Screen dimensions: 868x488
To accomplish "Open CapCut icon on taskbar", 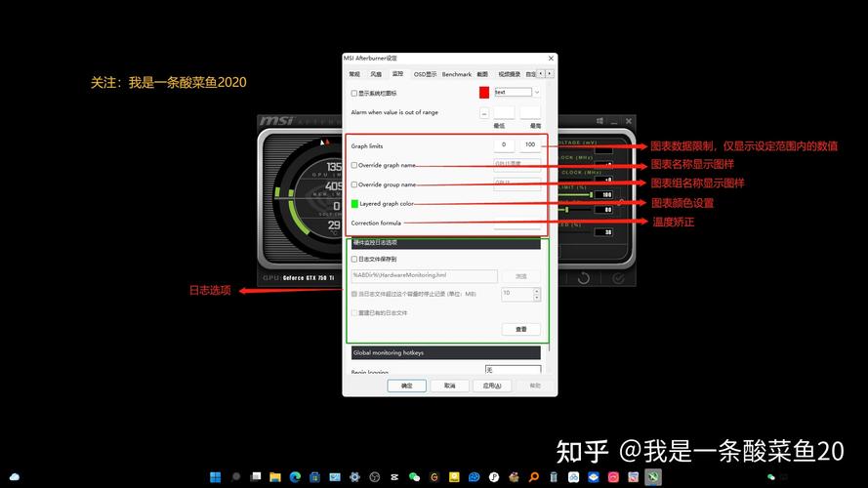I will pyautogui.click(x=394, y=477).
